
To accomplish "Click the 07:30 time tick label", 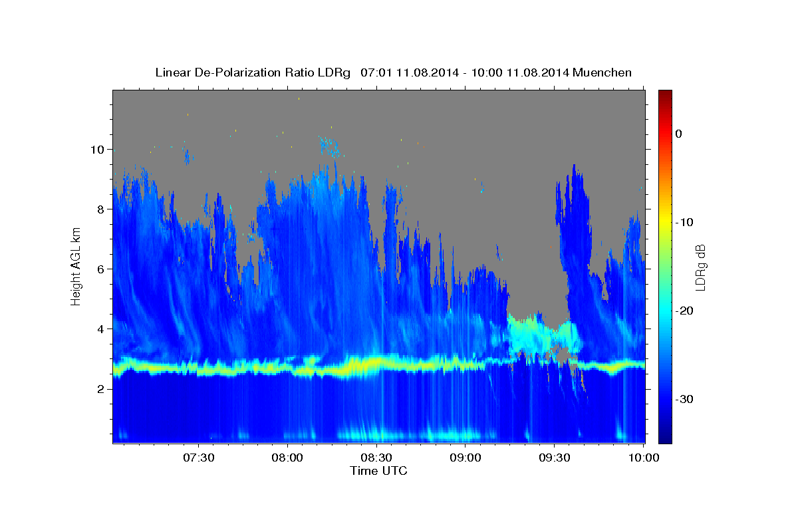I will click(199, 458).
